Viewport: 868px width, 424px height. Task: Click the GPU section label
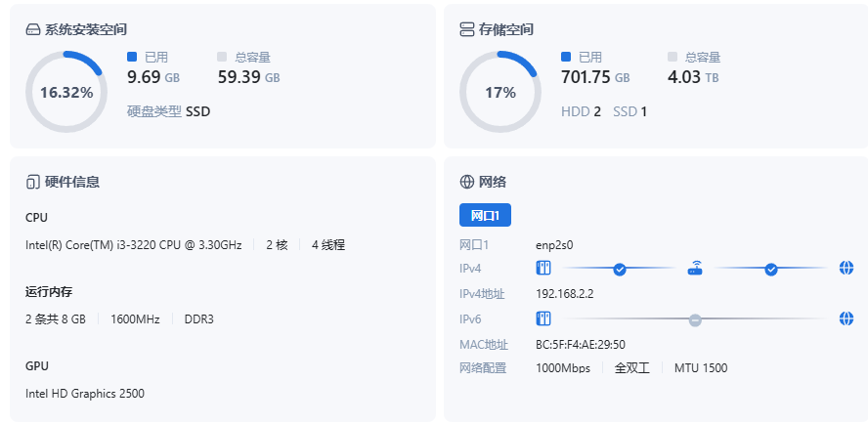coord(37,366)
